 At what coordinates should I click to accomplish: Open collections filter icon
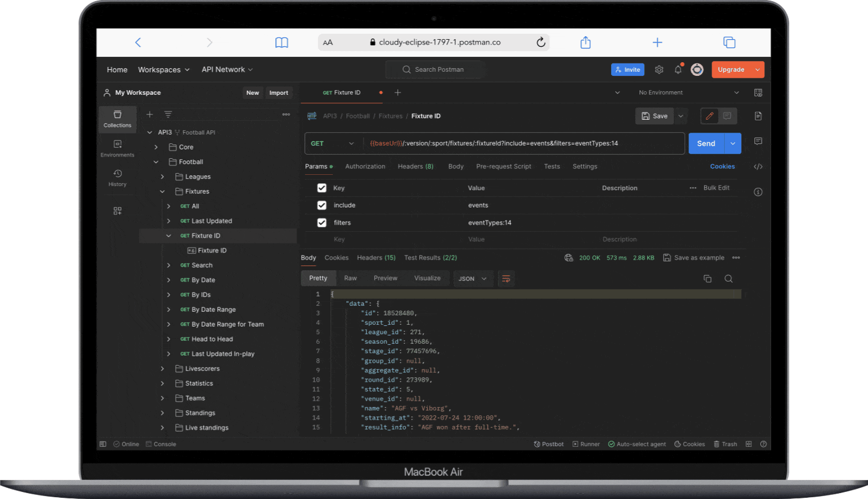[x=168, y=114]
